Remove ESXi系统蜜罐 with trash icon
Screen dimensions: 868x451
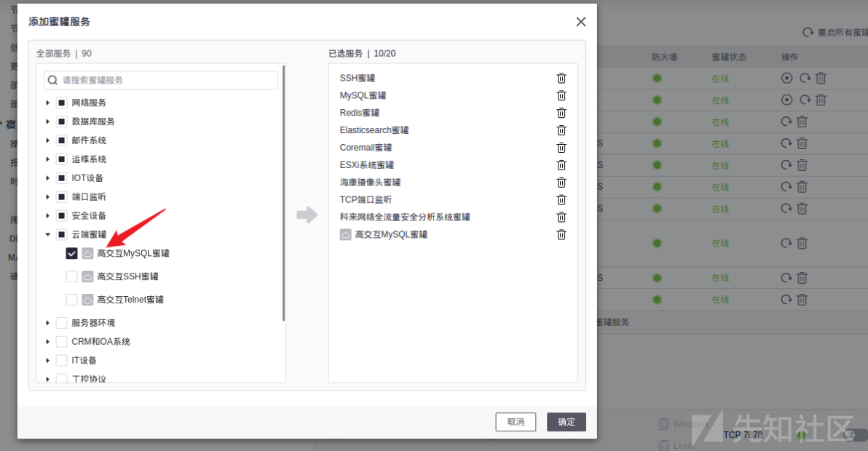[561, 165]
